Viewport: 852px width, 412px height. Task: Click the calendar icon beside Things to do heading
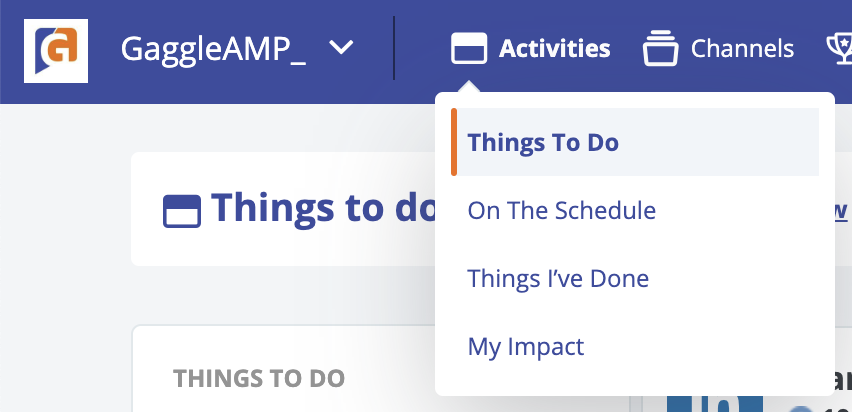(182, 211)
